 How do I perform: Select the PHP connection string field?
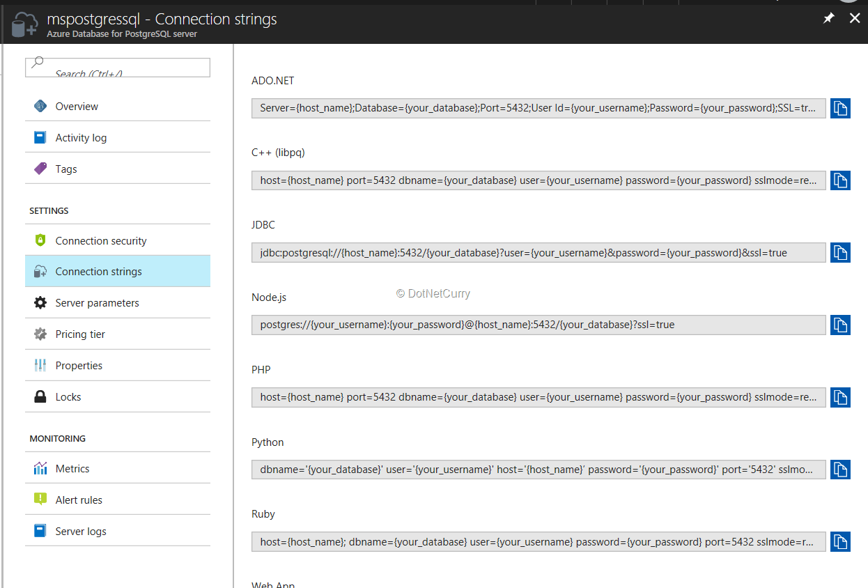(538, 397)
